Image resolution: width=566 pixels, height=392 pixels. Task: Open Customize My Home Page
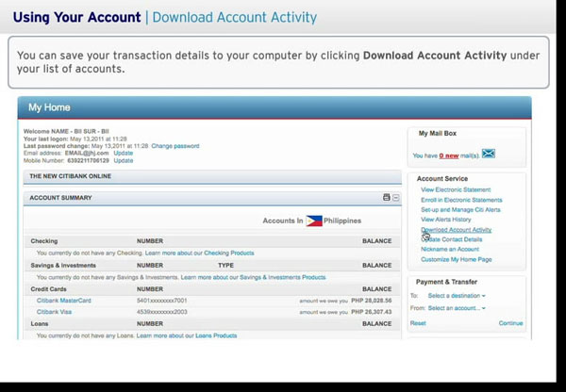[457, 259]
